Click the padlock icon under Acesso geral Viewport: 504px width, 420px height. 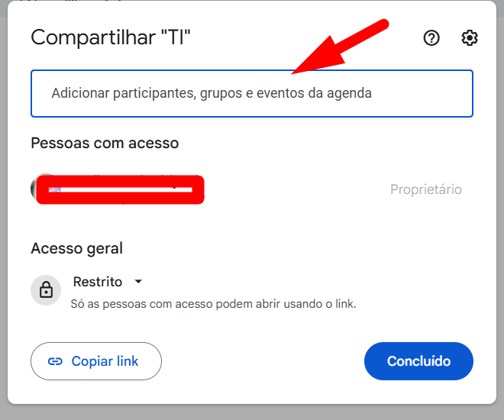pyautogui.click(x=46, y=290)
